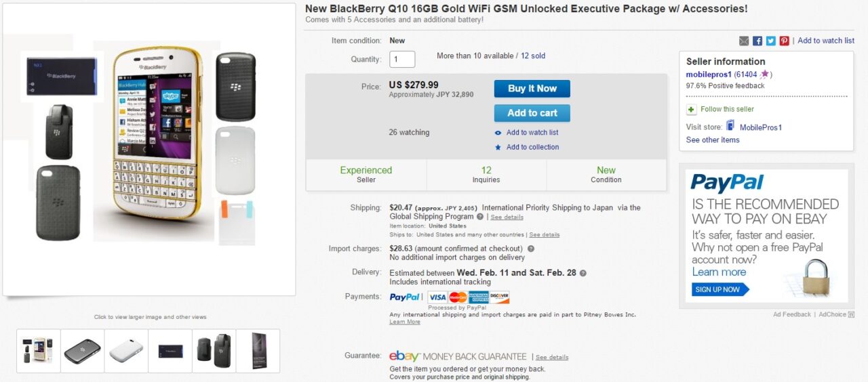Click the green plus Follow seller icon
Viewport: 868px width, 382px height.
pos(691,110)
